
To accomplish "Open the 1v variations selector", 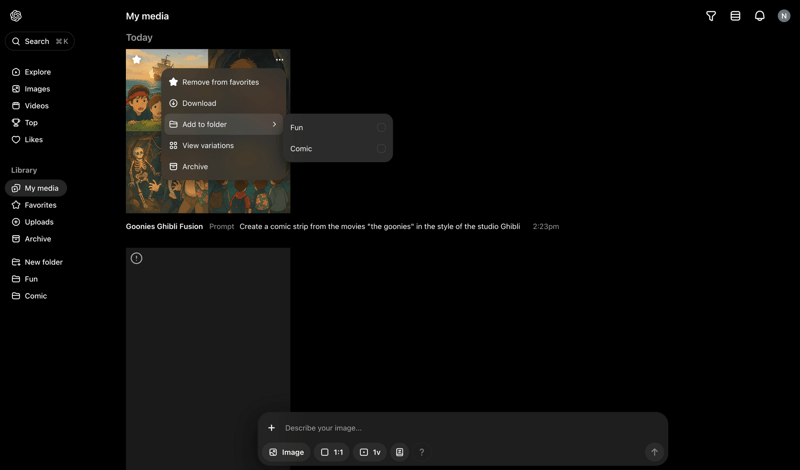I will [370, 452].
